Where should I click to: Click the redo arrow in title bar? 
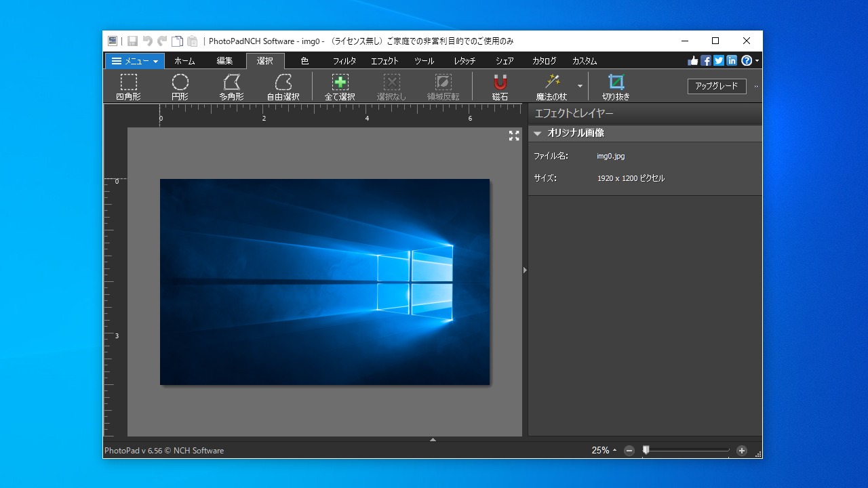[162, 41]
